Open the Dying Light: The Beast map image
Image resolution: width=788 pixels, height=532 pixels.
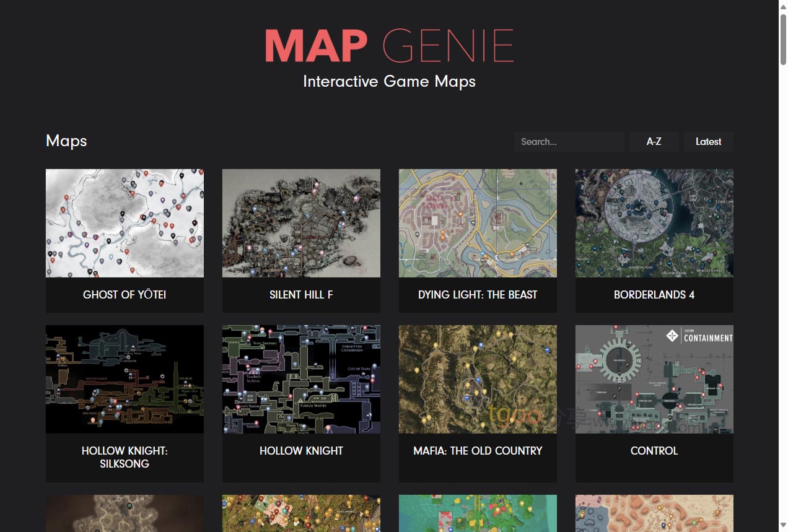coord(478,223)
